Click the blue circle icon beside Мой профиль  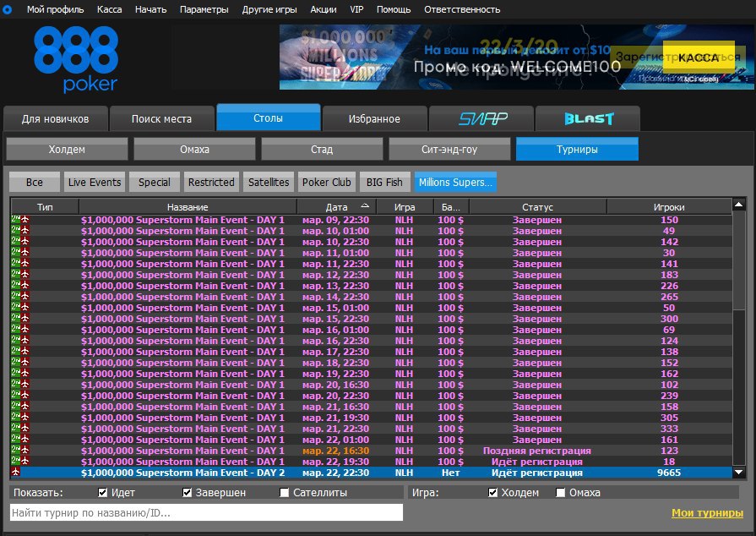click(8, 9)
